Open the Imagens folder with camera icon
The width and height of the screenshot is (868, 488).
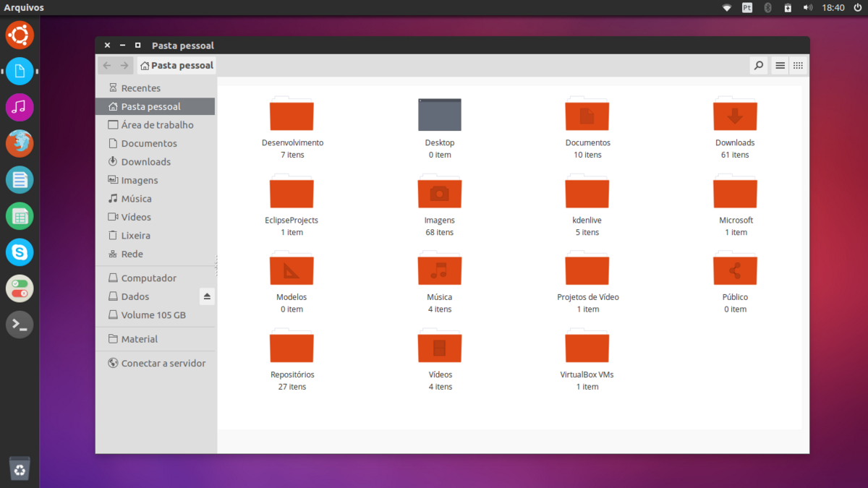[x=439, y=192]
